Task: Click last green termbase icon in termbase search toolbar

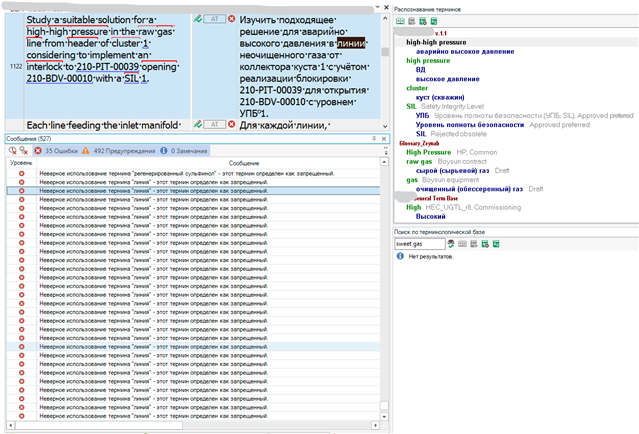Action: coord(496,244)
